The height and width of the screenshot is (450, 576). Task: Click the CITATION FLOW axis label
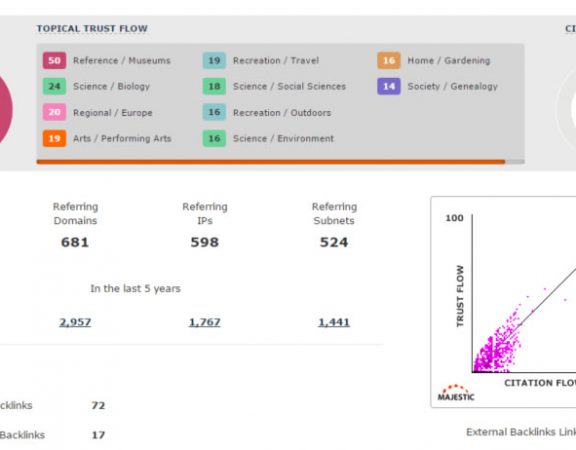(540, 383)
